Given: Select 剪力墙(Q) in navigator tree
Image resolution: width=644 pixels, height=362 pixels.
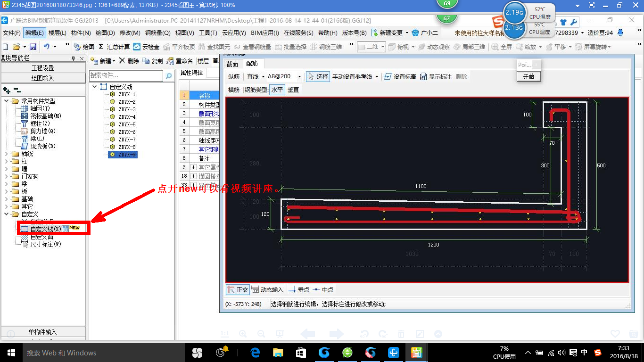Looking at the screenshot, I should click(43, 131).
